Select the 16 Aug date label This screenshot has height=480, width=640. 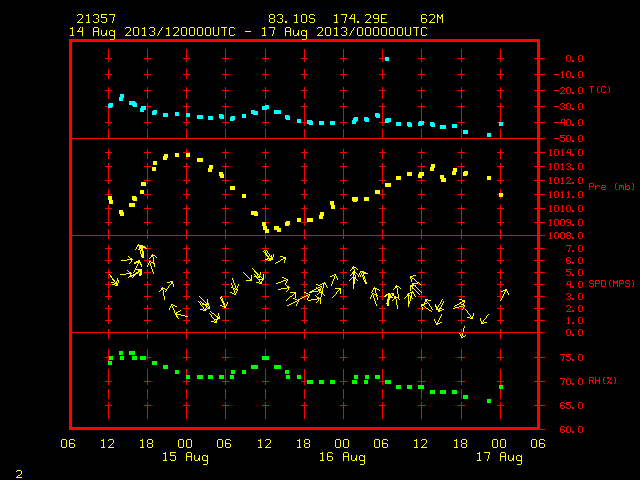[x=342, y=457]
